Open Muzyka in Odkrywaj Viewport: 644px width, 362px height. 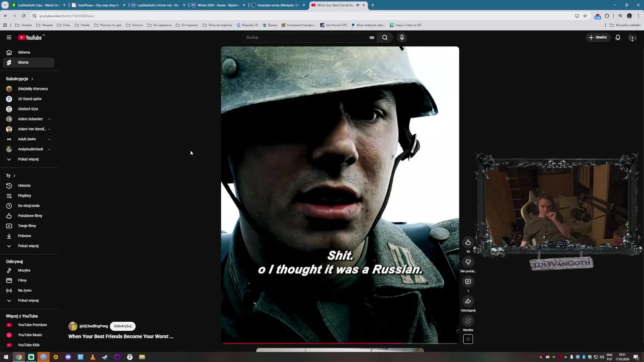[x=28, y=270]
